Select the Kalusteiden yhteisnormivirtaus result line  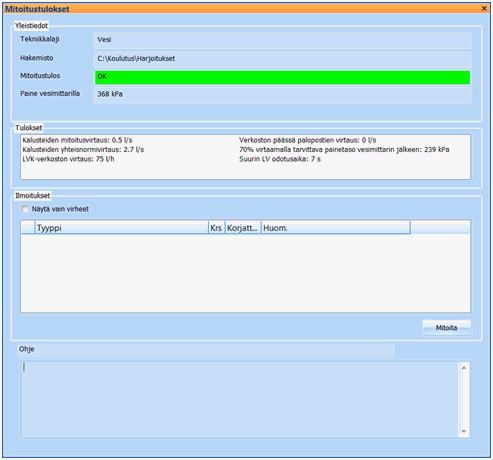coord(83,149)
